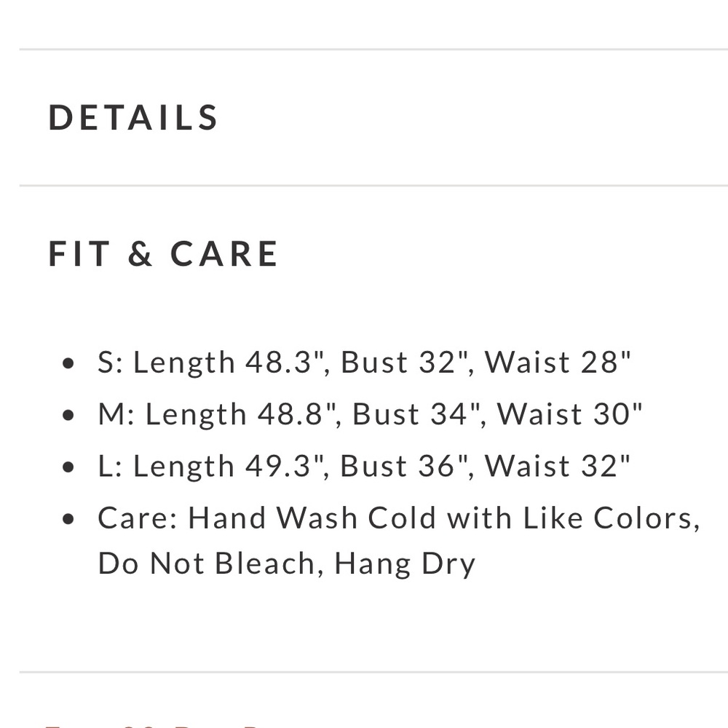Click the size L measurements line
728x728 pixels.
(x=364, y=466)
